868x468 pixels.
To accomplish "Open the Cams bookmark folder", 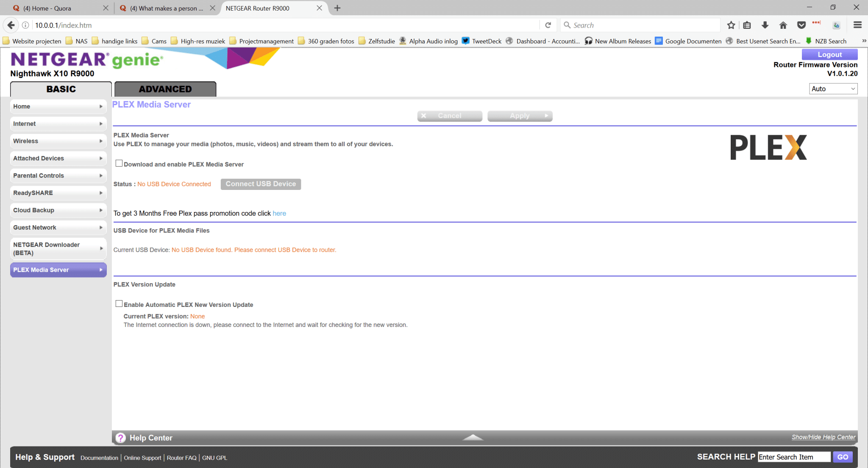I will click(154, 41).
